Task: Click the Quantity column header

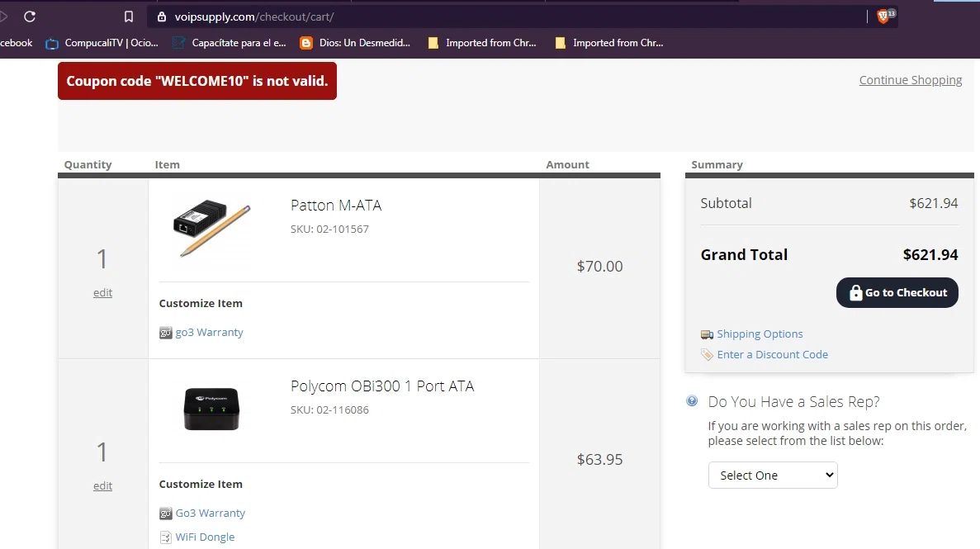Action: tap(88, 164)
